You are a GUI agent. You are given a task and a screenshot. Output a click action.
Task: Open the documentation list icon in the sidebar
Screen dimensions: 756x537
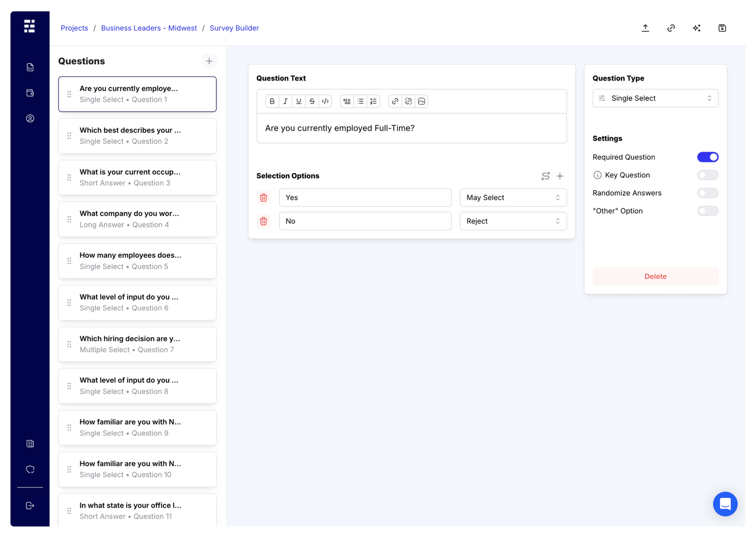[30, 443]
